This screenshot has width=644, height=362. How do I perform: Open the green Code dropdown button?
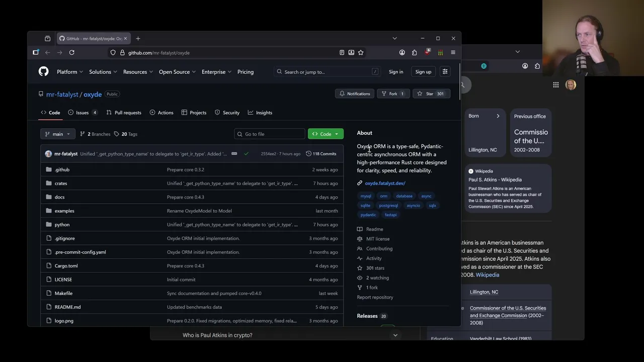[x=326, y=134]
